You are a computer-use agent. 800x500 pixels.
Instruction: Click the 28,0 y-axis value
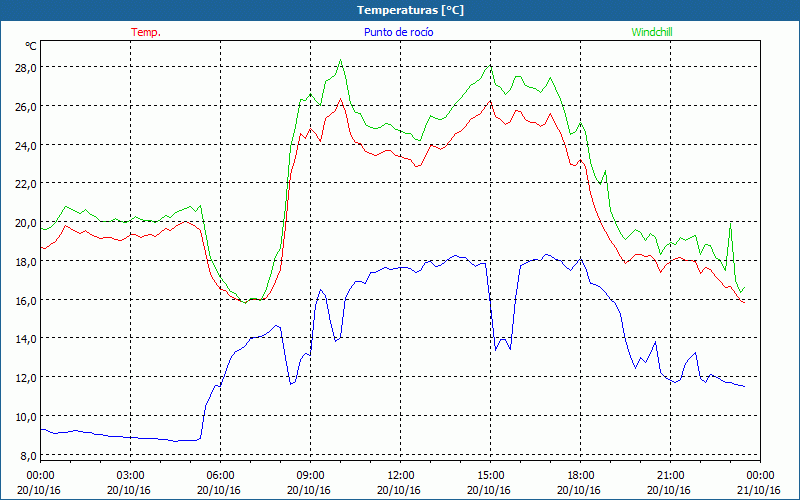pos(26,68)
